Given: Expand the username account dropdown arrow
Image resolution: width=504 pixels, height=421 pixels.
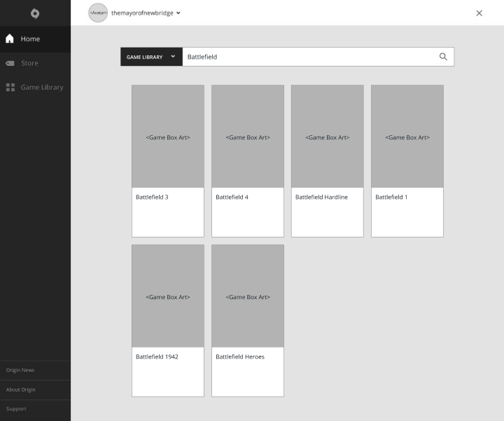Looking at the screenshot, I should click(x=178, y=13).
